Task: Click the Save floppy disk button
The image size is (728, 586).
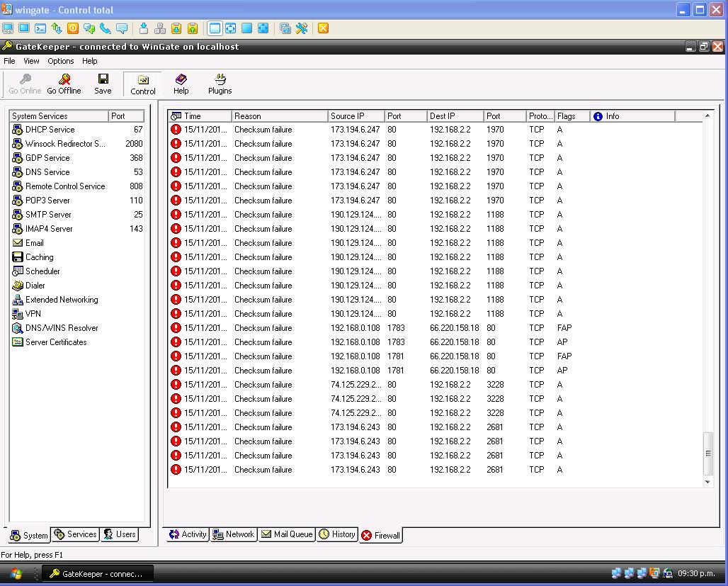Action: (x=103, y=84)
